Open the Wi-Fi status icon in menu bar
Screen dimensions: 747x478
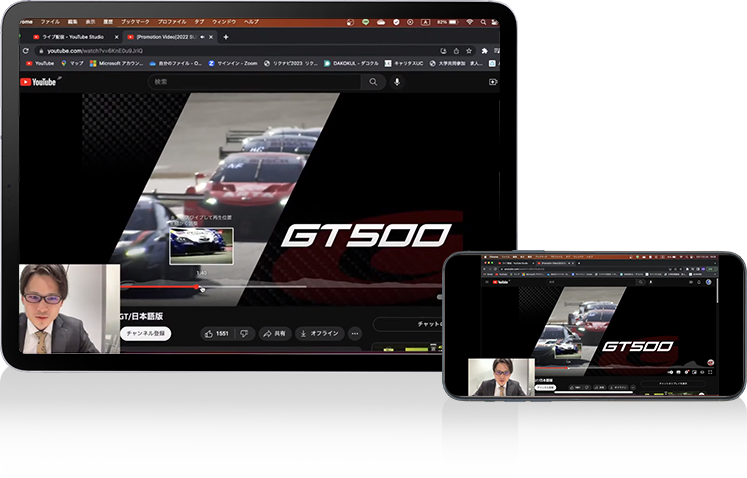pyautogui.click(x=470, y=22)
